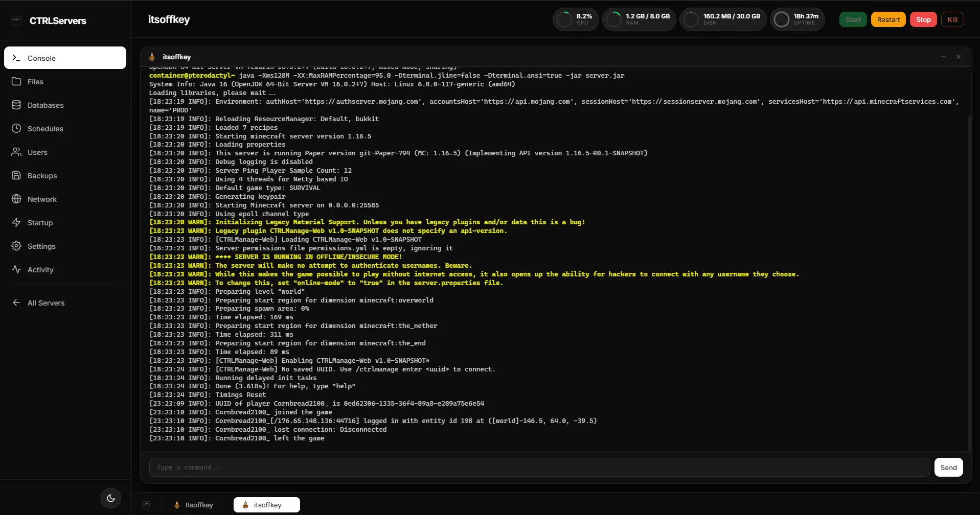This screenshot has height=515, width=980.
Task: Toggle dark mode with moon button
Action: [111, 498]
